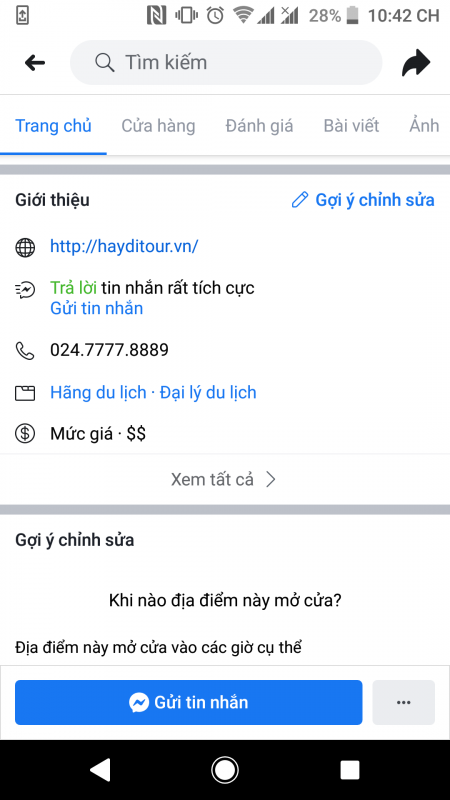Open the hayditour.vn website link

tap(124, 246)
